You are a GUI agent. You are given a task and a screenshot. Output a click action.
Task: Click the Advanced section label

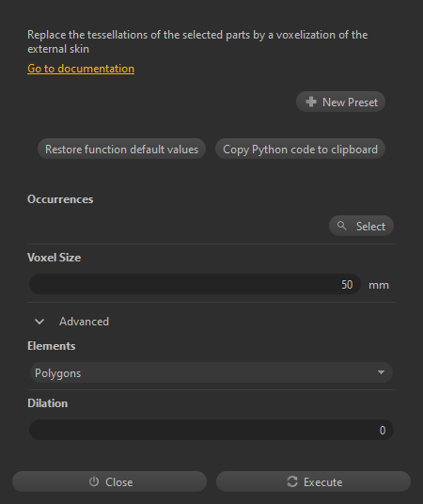[x=84, y=322]
